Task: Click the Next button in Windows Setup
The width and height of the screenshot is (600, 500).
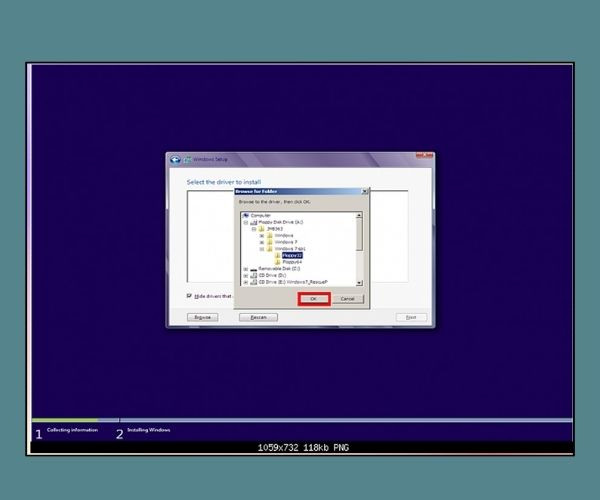Action: 411,317
